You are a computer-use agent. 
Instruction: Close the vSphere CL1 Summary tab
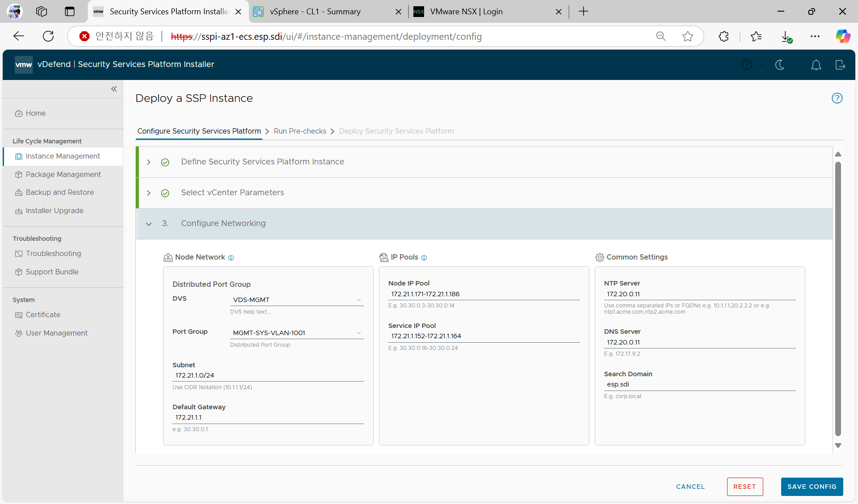pos(398,12)
